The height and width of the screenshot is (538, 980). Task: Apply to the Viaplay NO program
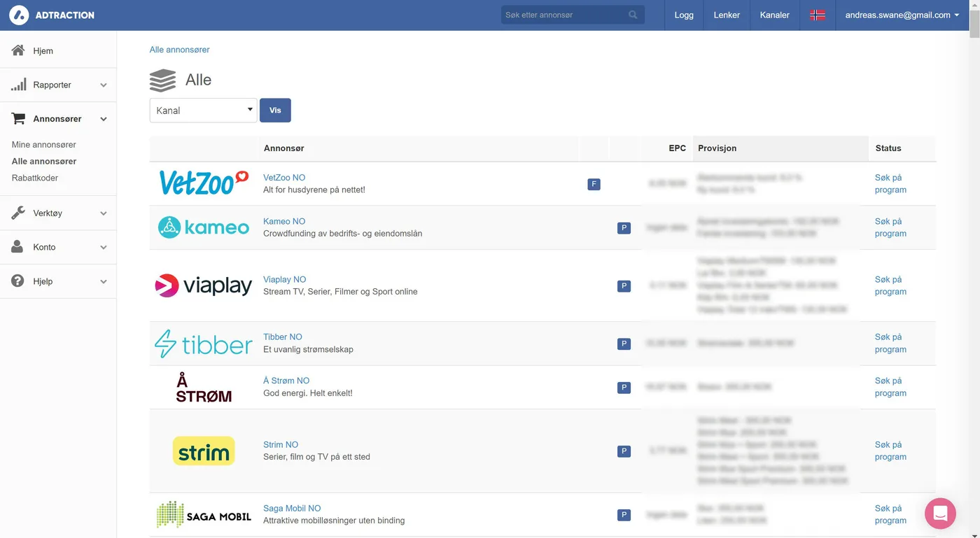point(890,285)
